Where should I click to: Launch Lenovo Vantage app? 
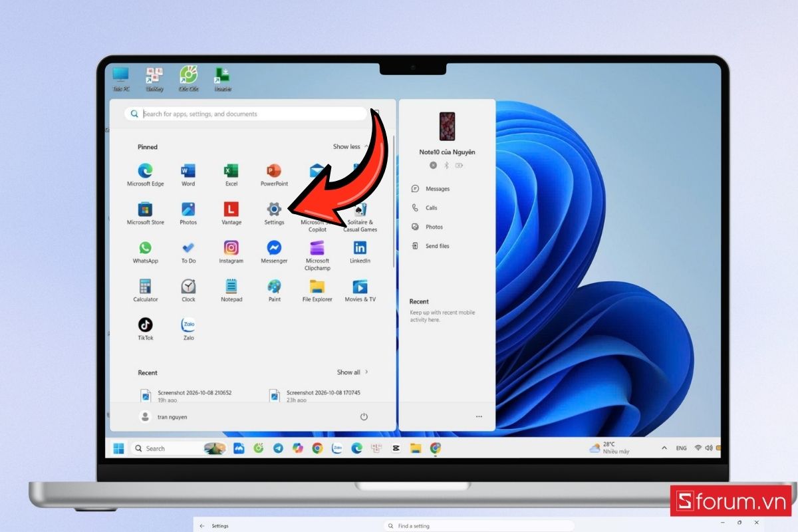231,213
